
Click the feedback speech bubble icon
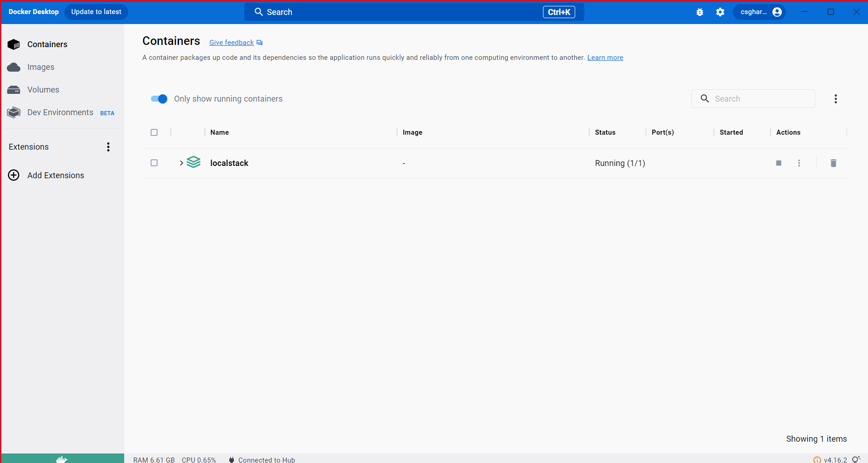click(259, 43)
